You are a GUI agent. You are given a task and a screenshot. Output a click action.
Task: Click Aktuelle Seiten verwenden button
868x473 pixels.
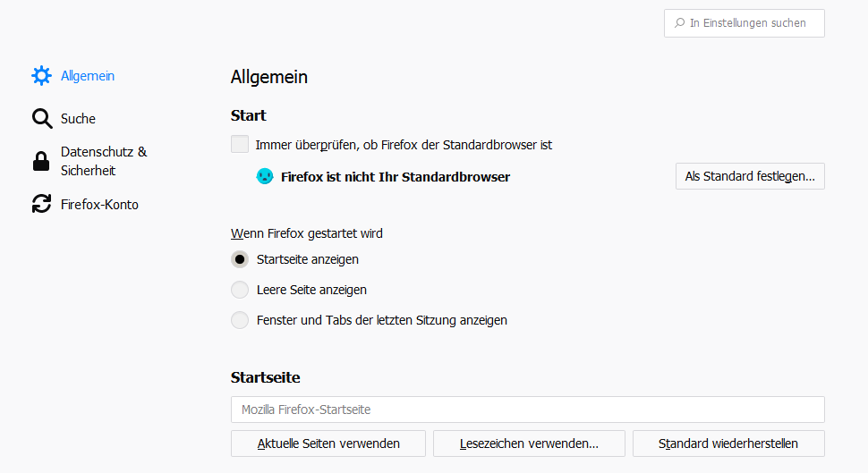pyautogui.click(x=328, y=443)
